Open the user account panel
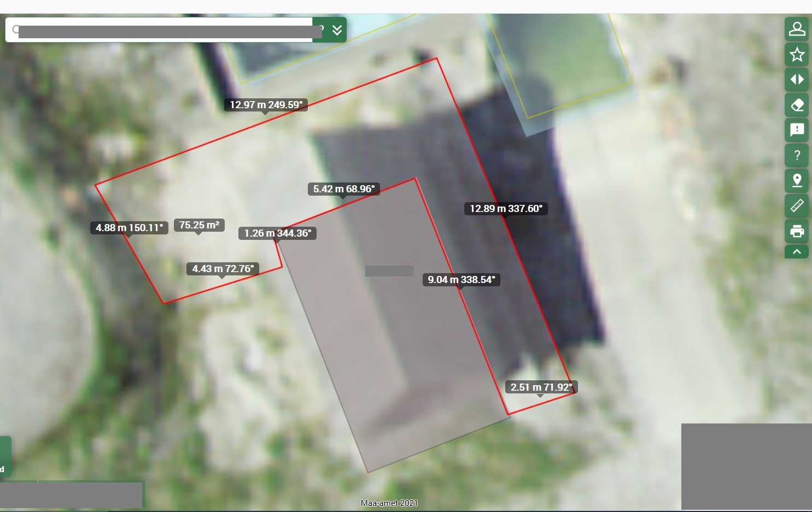The image size is (812, 512). click(x=797, y=29)
